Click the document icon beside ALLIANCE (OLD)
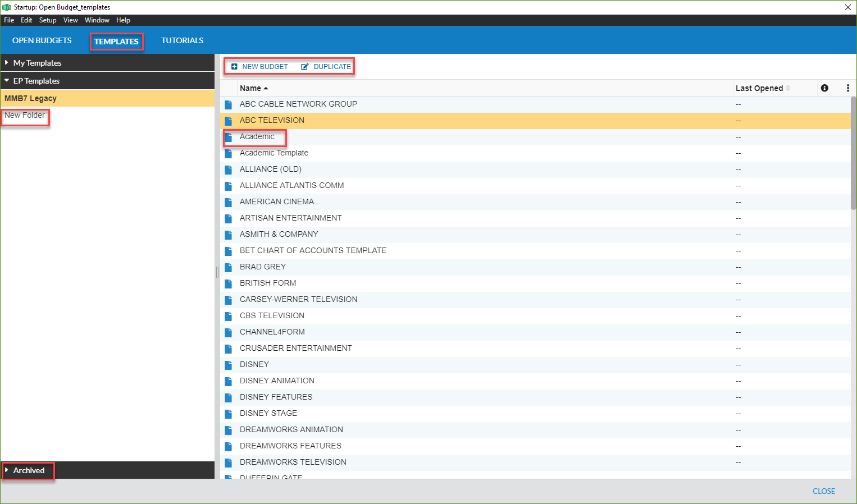This screenshot has width=857, height=504. [229, 169]
